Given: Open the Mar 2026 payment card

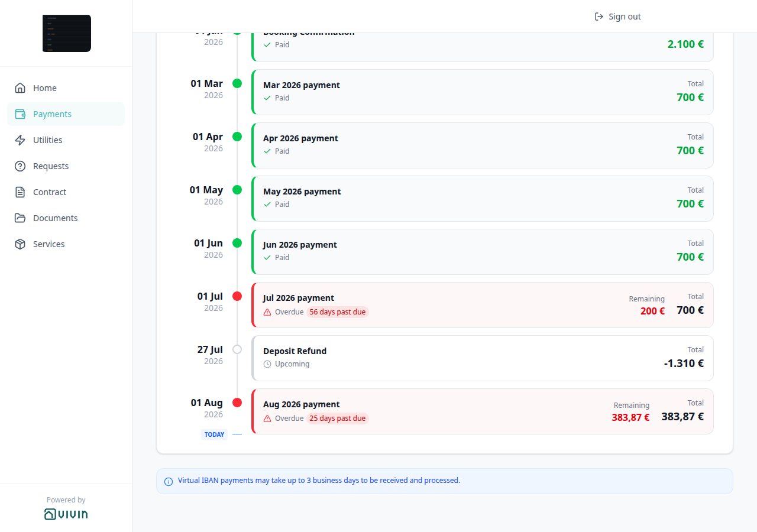Looking at the screenshot, I should [483, 92].
